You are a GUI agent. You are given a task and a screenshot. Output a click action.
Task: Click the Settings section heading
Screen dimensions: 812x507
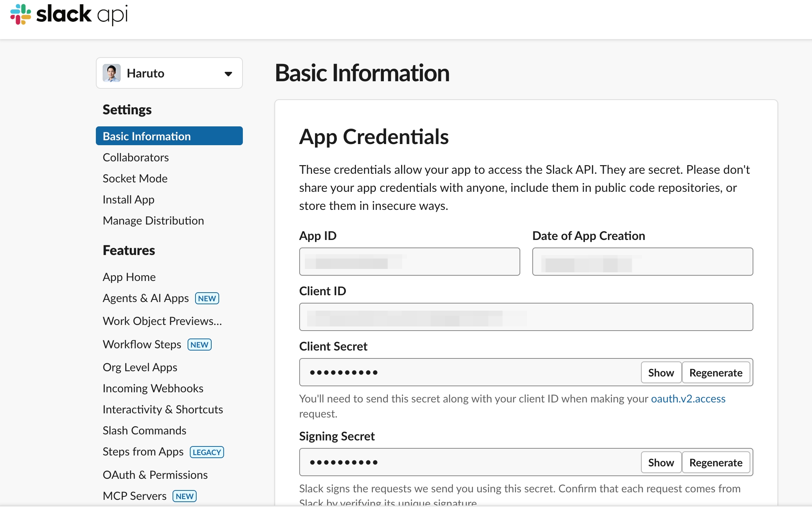tap(127, 109)
